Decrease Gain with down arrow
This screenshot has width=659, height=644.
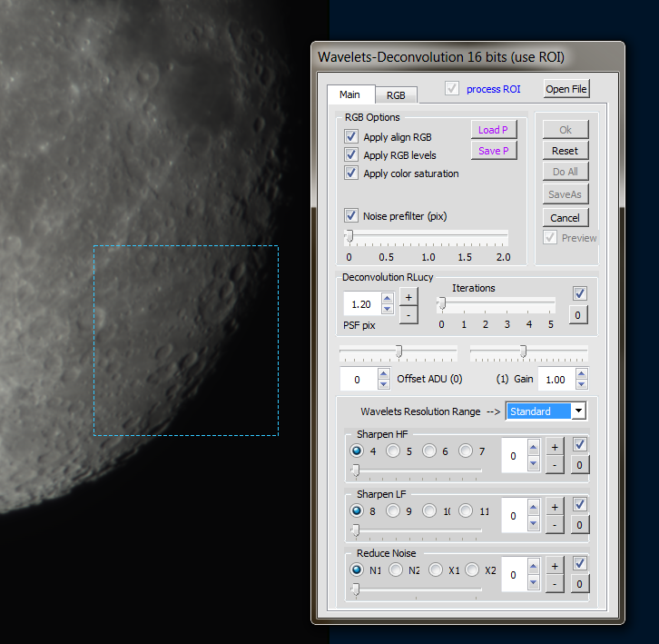click(582, 384)
